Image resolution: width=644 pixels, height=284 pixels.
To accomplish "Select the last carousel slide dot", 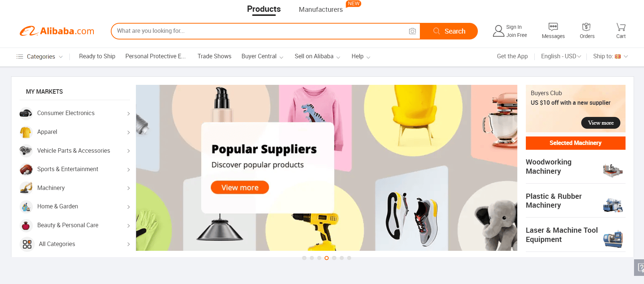I will point(349,258).
